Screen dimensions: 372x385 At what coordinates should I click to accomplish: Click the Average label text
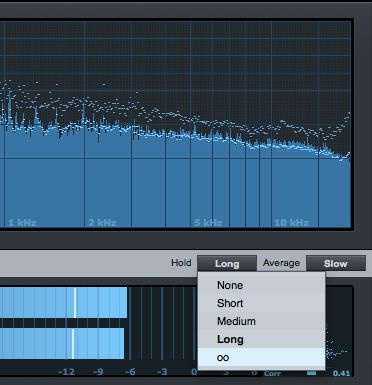point(281,263)
